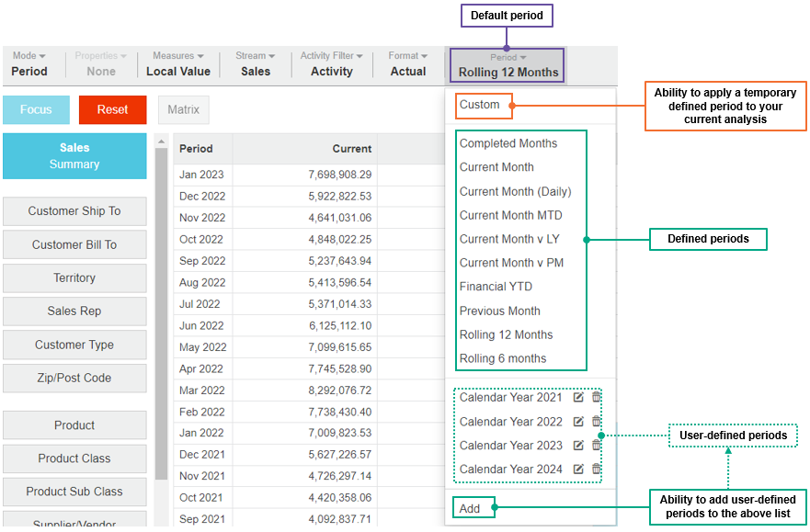Edit the Calendar Year 2024 period
This screenshot has width=810, height=532.
pyautogui.click(x=578, y=469)
